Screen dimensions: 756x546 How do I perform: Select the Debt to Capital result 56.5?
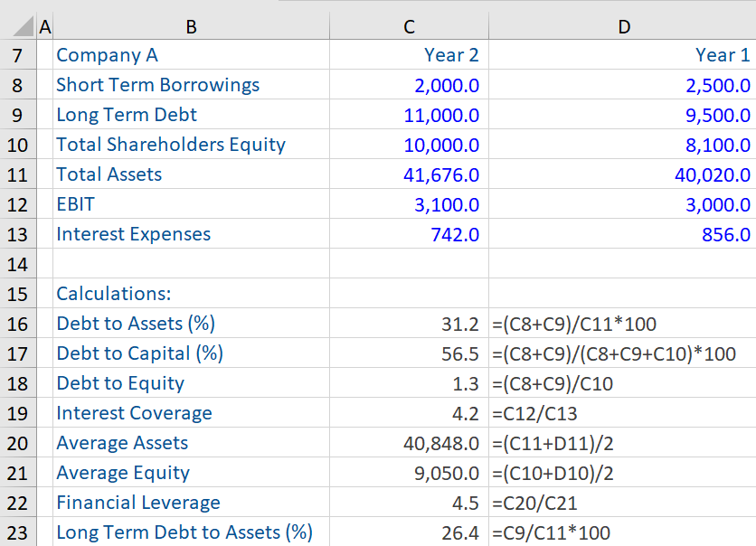click(459, 353)
